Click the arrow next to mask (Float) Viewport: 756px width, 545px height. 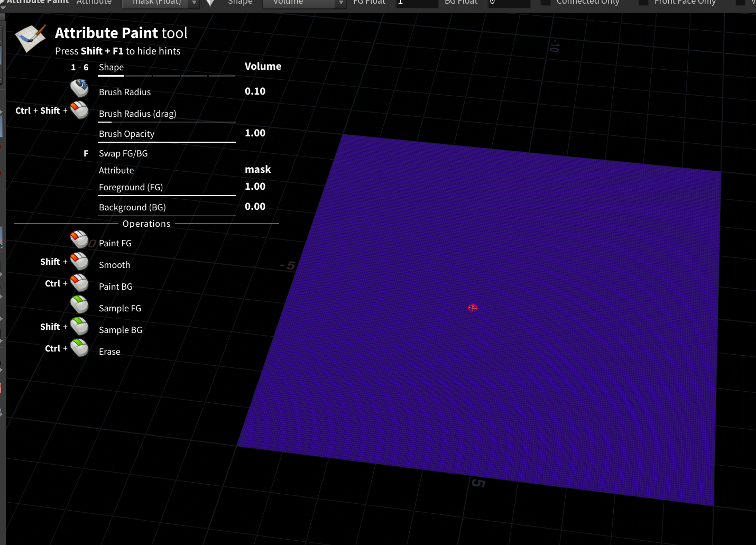[195, 3]
